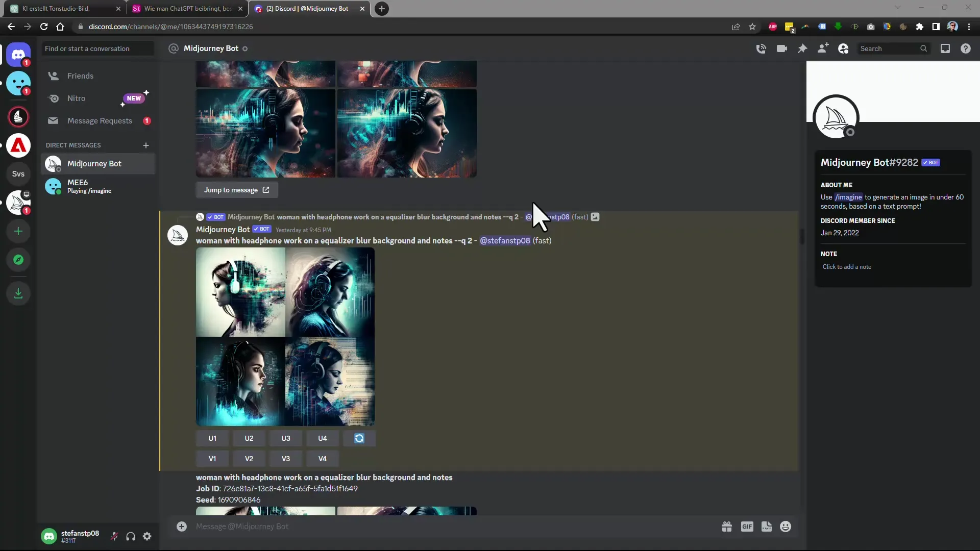
Task: Click Jump to message link
Action: 237,189
